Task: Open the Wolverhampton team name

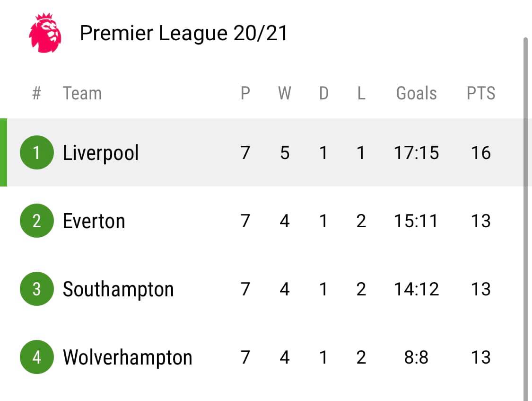Action: click(128, 358)
